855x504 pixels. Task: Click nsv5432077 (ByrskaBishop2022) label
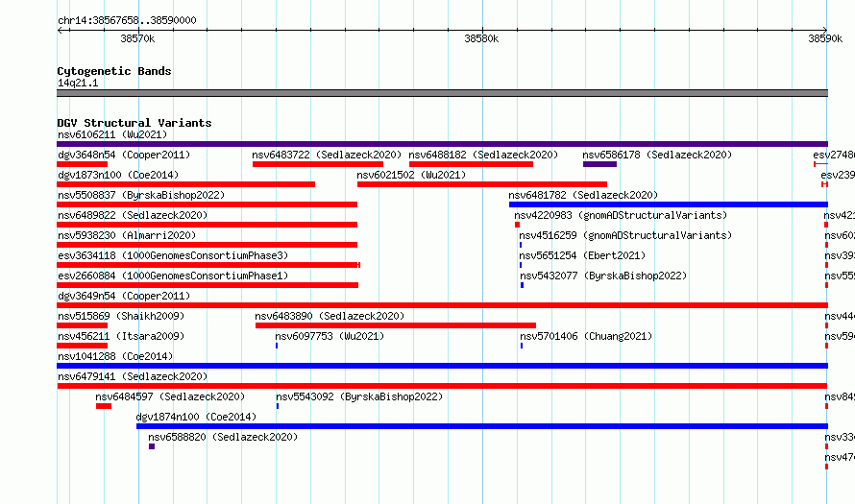(603, 276)
